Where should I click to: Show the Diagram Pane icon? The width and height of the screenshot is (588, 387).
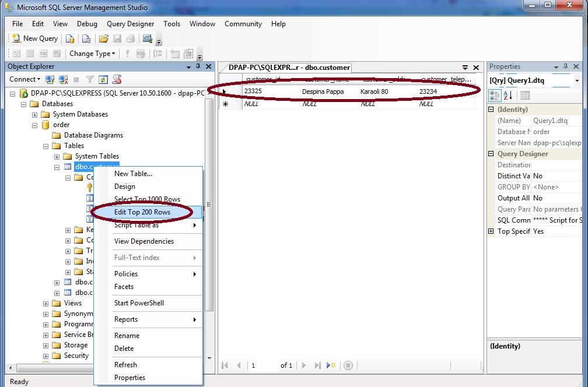click(x=16, y=54)
